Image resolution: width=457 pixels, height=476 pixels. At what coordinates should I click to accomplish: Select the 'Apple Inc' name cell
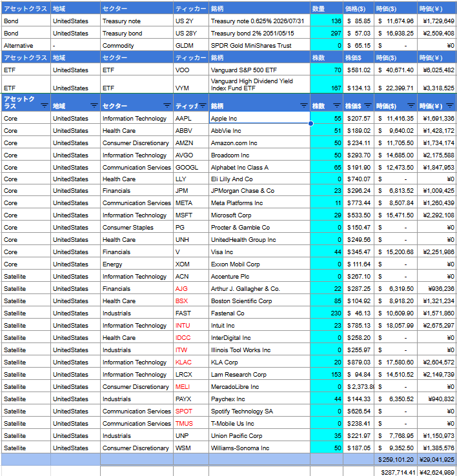(x=259, y=118)
